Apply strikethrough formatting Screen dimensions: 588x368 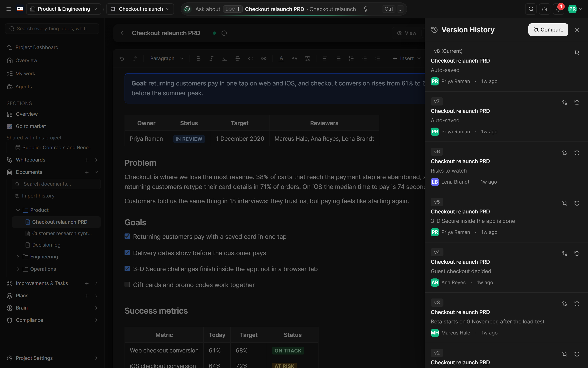click(238, 58)
